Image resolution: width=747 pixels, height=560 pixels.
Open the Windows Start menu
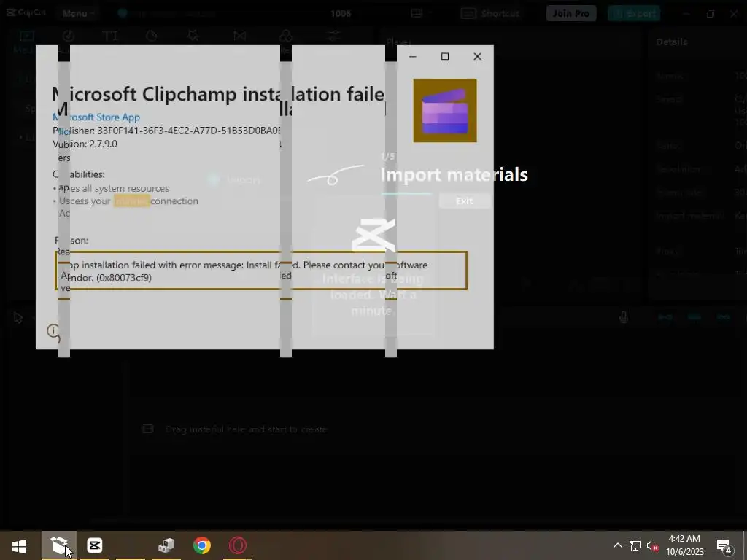point(20,545)
